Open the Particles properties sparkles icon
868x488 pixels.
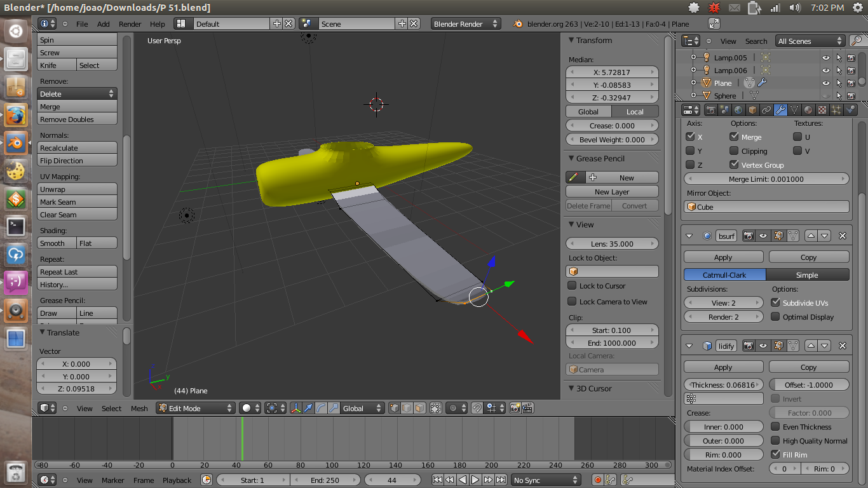click(837, 109)
